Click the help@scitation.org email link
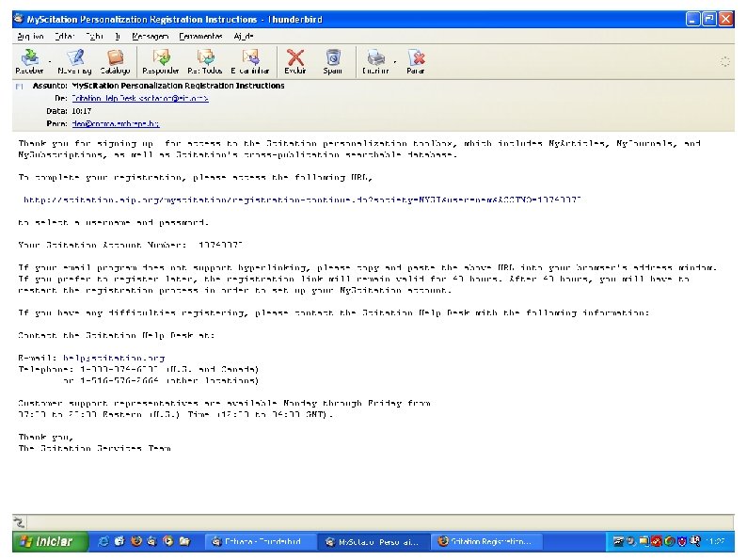The width and height of the screenshot is (747, 560). click(114, 358)
